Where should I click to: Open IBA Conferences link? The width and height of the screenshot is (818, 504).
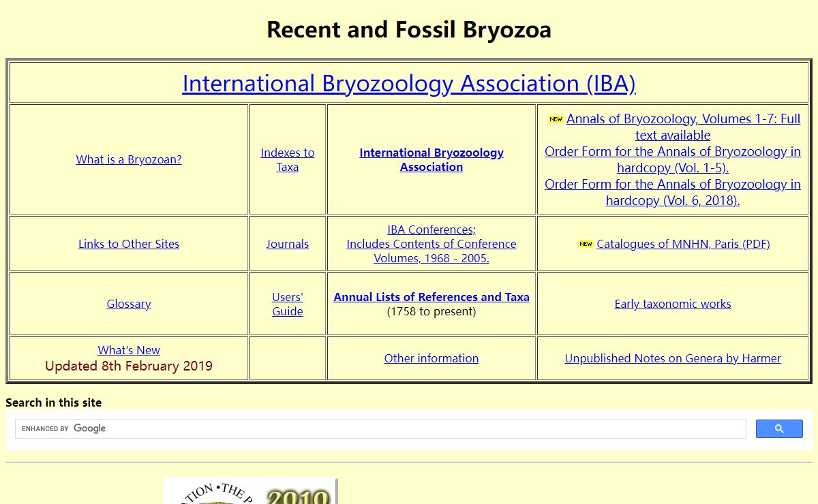point(431,244)
